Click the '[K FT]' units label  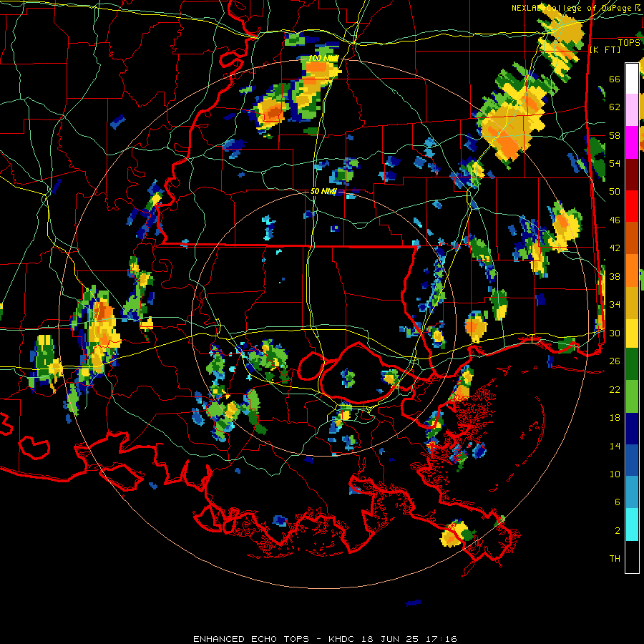click(x=605, y=49)
